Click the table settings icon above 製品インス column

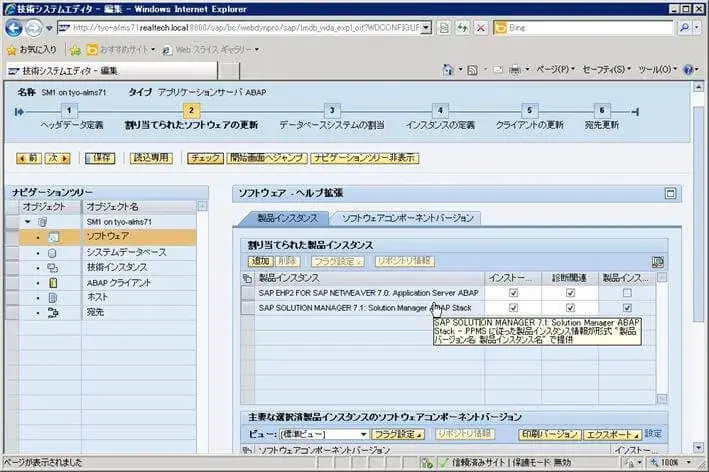657,262
